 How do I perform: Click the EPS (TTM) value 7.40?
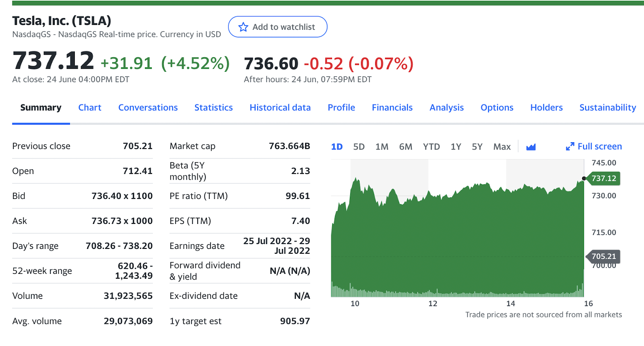point(301,221)
